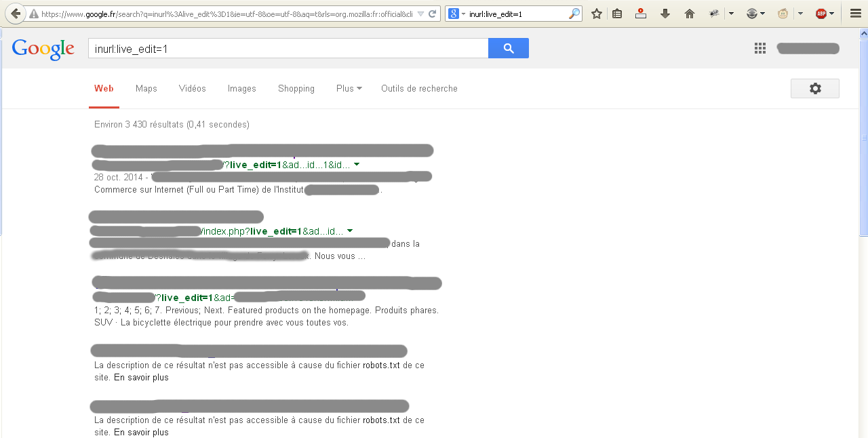Viewport: 868px width, 438px height.
Task: Expand the first result's green URL arrow
Action: [357, 165]
